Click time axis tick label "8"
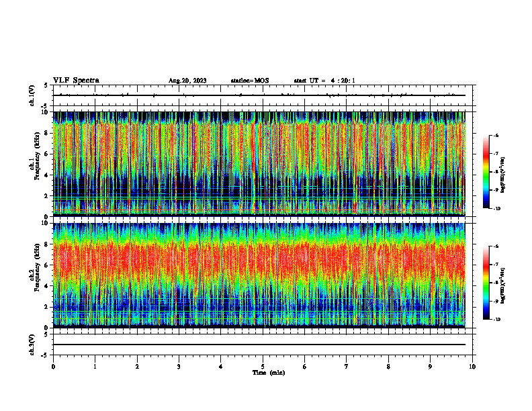Screen dimensions: 532x411 388,367
